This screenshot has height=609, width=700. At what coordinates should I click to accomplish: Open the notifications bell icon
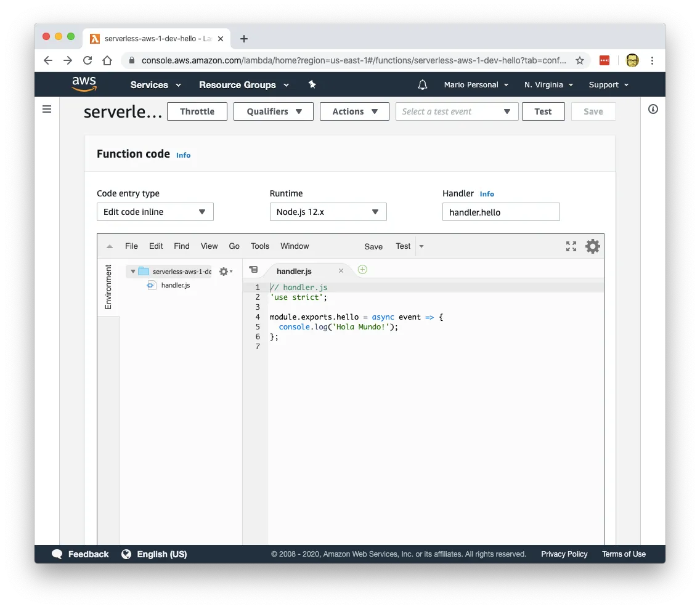pyautogui.click(x=422, y=85)
